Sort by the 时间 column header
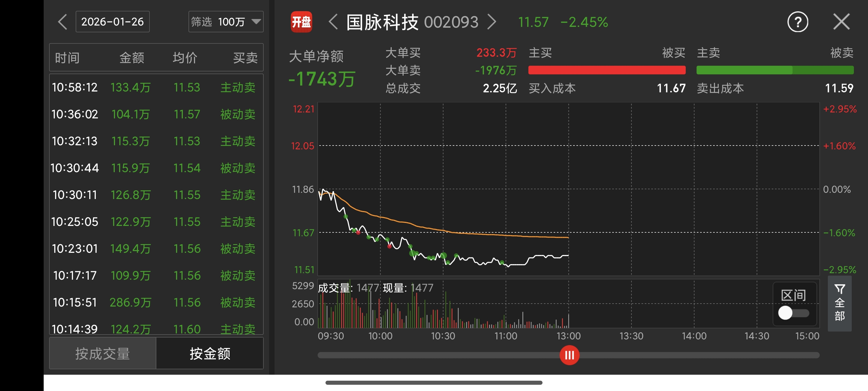This screenshot has width=868, height=391. [67, 58]
